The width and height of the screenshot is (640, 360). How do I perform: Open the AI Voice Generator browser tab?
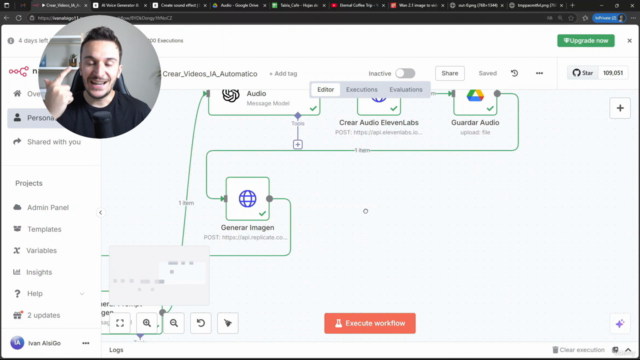click(x=119, y=5)
